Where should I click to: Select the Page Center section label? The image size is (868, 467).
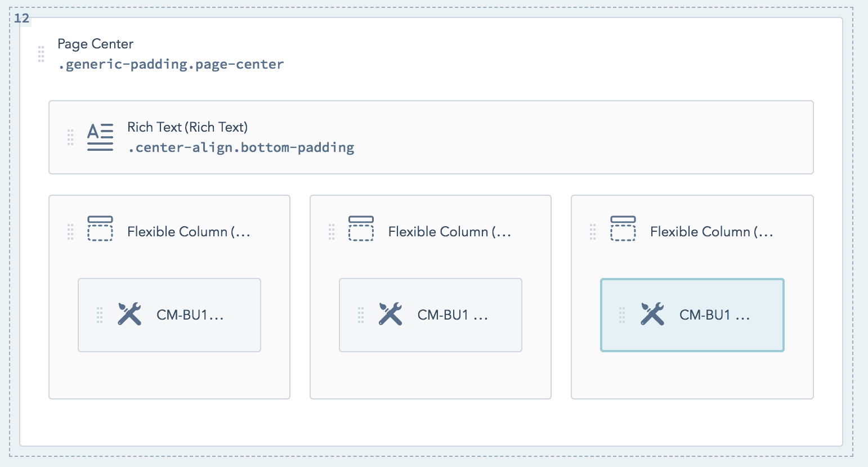95,44
